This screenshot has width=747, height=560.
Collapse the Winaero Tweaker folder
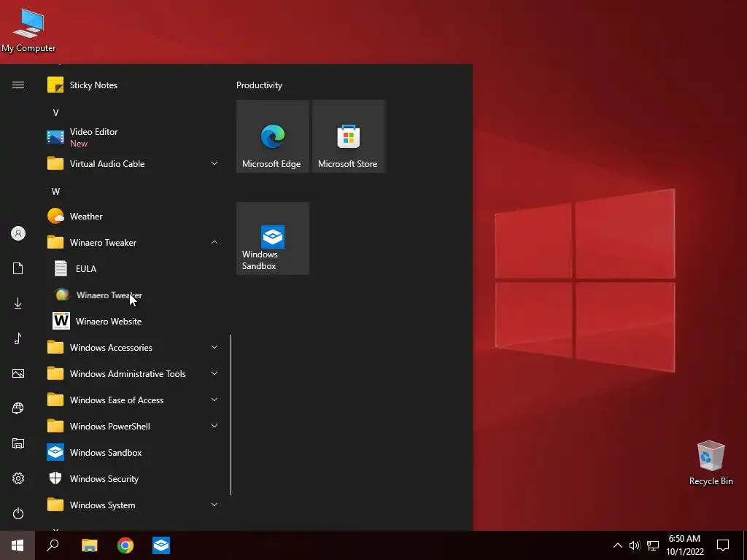tap(133, 242)
